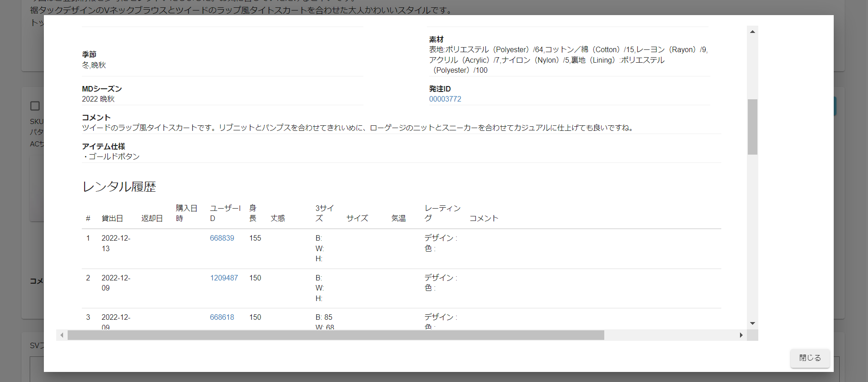
Task: Click the vertical scrollbar thumb
Action: click(x=752, y=127)
